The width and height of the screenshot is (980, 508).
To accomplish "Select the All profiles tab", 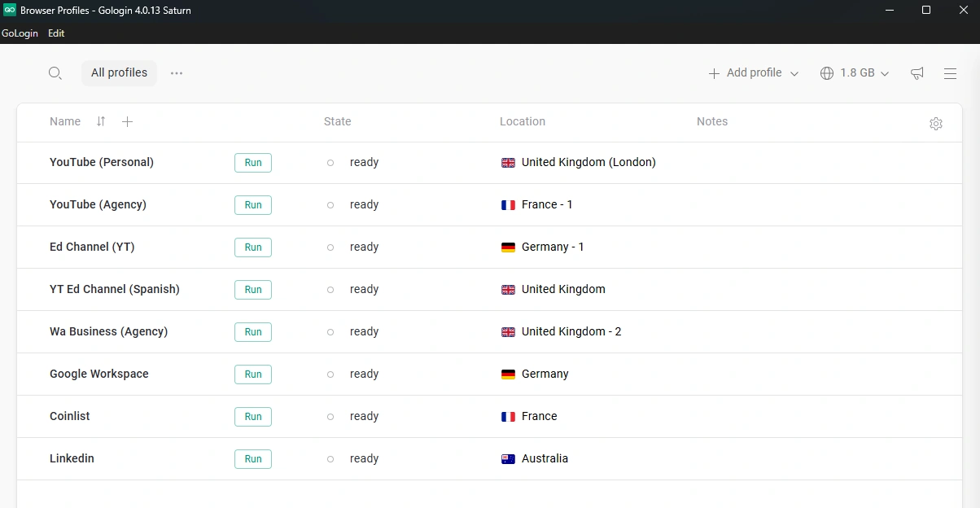I will 119,72.
